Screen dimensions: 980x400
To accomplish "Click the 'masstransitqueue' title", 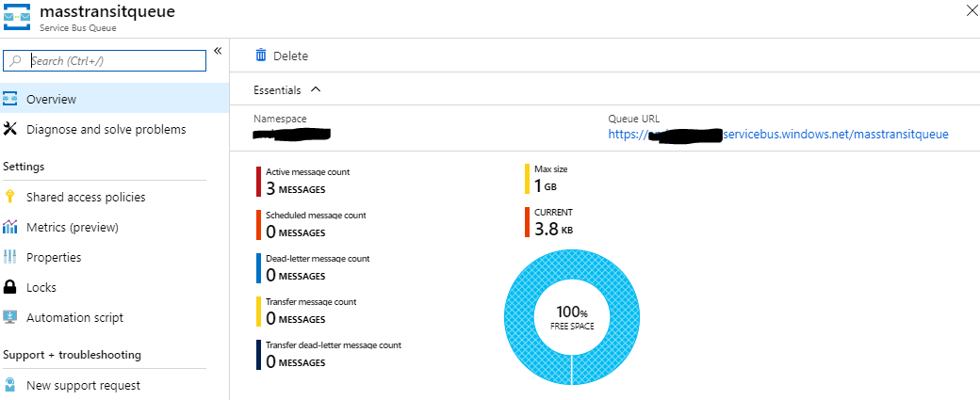I will click(106, 11).
